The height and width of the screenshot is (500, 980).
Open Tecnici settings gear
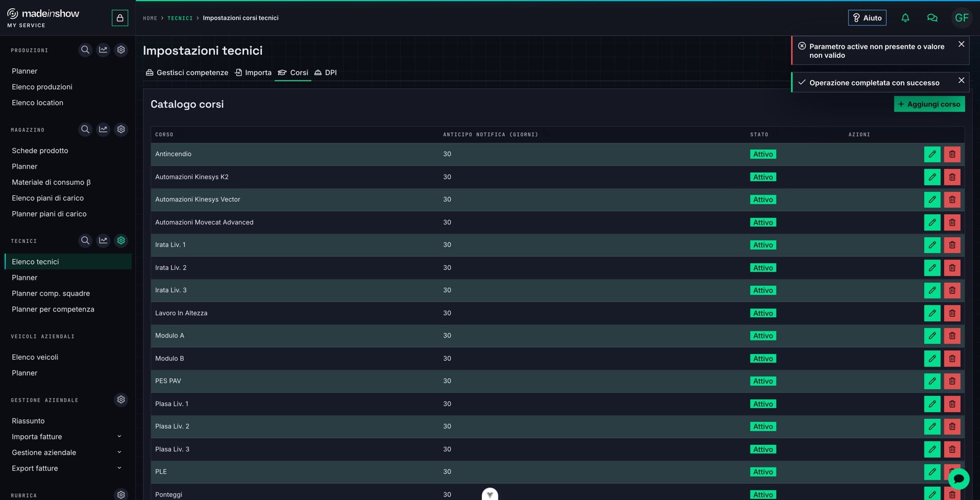(121, 240)
